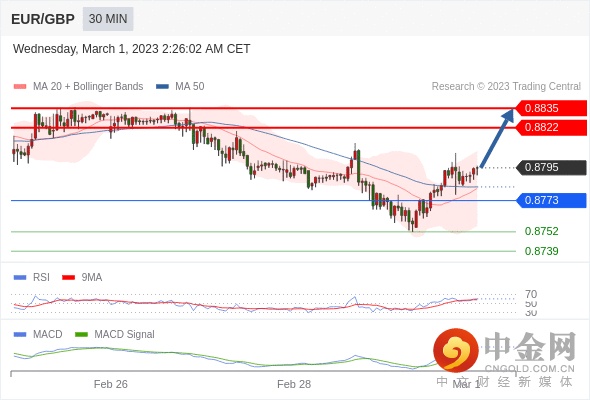This screenshot has width=590, height=400.
Task: Select the 0.8835 red resistance price tag
Action: pyautogui.click(x=551, y=108)
